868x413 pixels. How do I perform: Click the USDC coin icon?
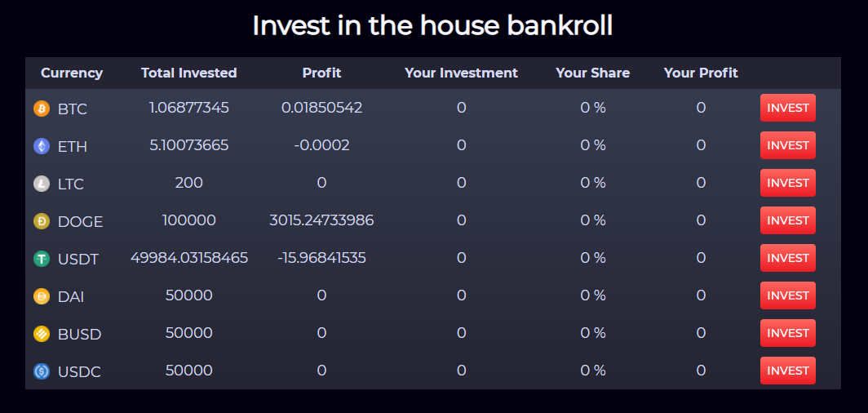[42, 371]
